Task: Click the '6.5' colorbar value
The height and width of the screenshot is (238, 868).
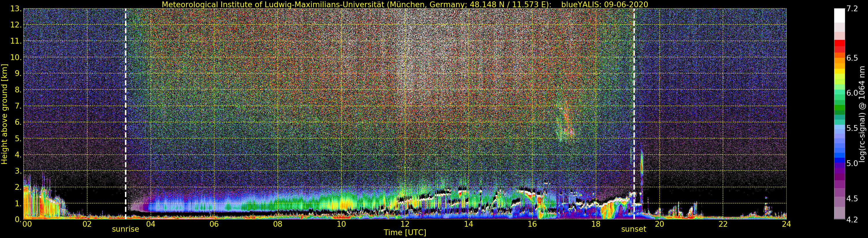Action: tap(852, 58)
